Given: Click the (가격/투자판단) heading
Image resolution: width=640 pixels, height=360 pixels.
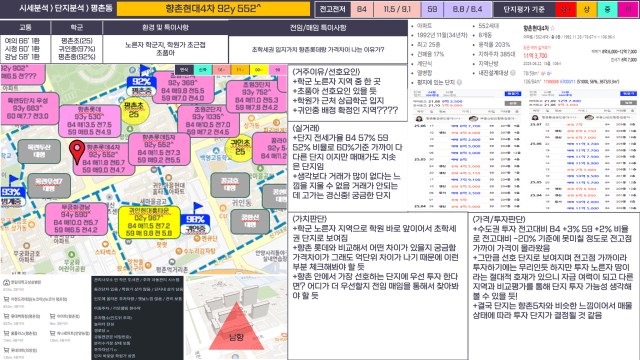Looking at the screenshot, I should pos(499,219).
